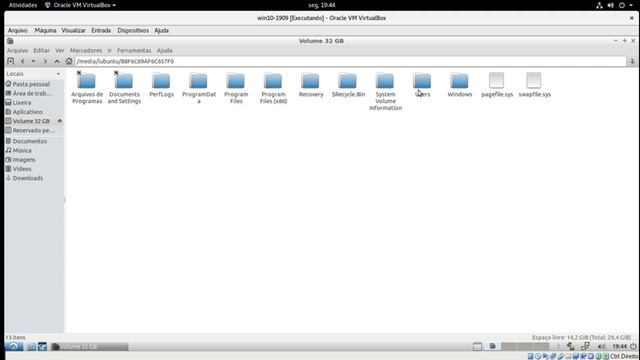Select Volume 32 GB in the sidebar
Screen dimensions: 640x360
[31, 121]
